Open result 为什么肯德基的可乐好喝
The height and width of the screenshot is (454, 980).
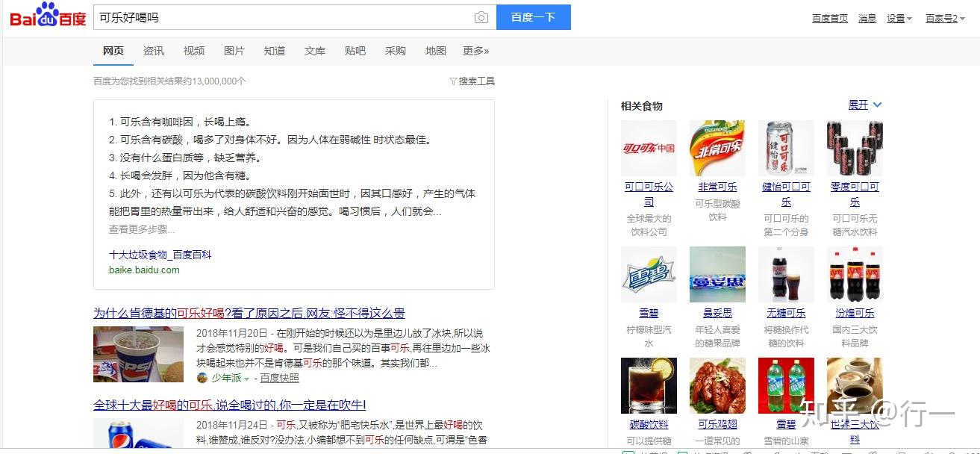click(249, 313)
